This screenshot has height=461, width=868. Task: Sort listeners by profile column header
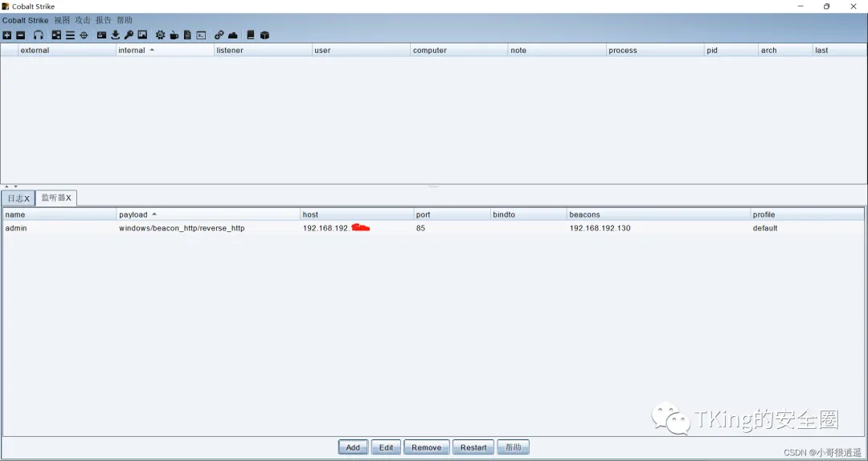pyautogui.click(x=807, y=214)
